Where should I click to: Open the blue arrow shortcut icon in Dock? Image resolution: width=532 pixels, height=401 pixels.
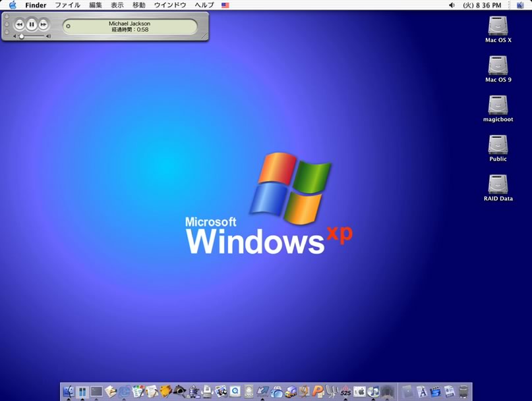[262, 392]
